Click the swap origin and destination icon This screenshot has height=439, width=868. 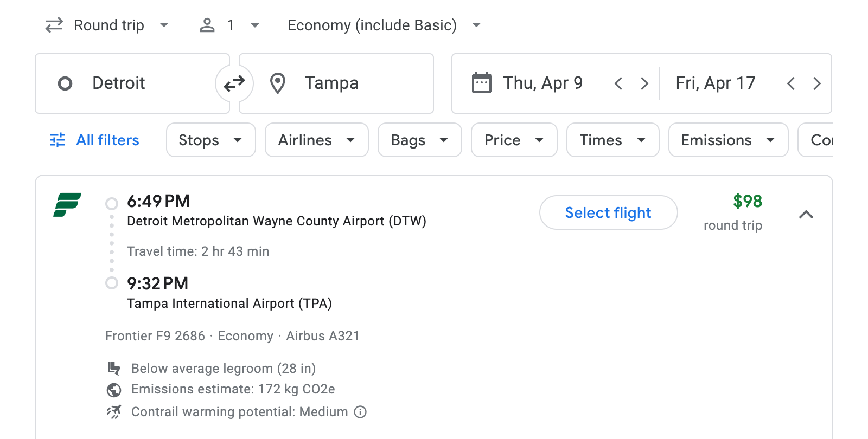click(x=233, y=83)
